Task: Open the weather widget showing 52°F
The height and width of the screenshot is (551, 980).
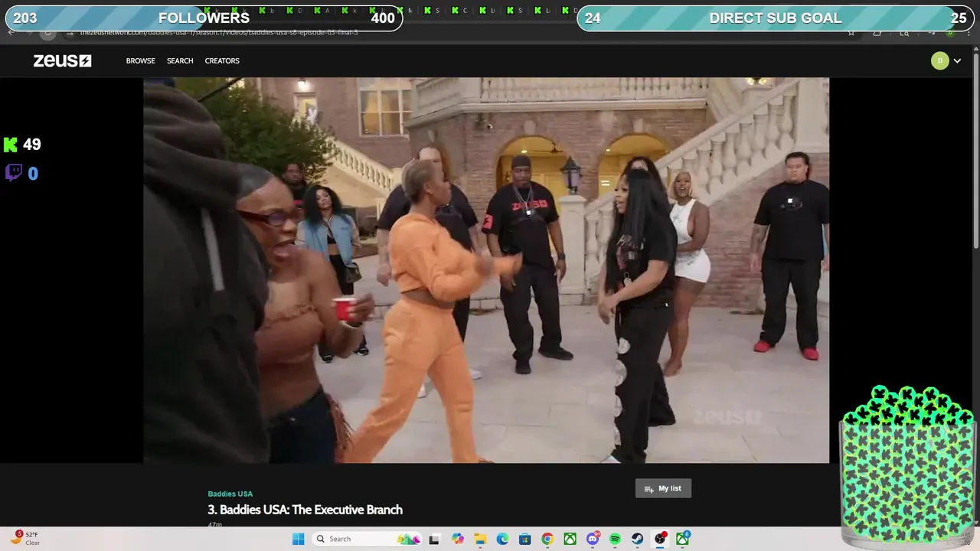Action: (x=25, y=538)
